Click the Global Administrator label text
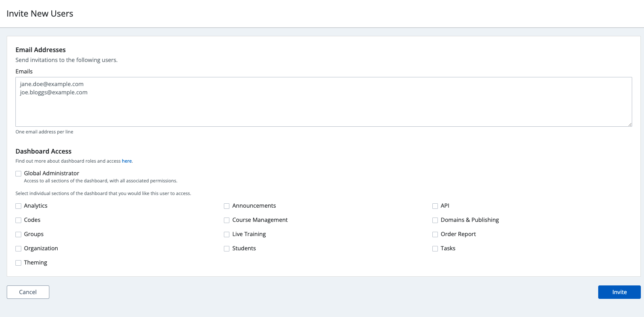 coord(51,173)
